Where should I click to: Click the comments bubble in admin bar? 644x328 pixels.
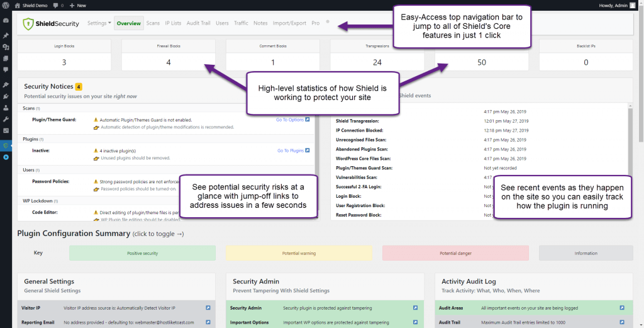click(x=57, y=4)
